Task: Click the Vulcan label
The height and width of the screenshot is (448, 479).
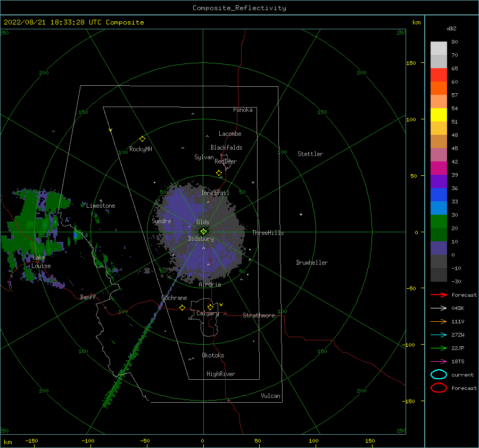Action: (270, 396)
